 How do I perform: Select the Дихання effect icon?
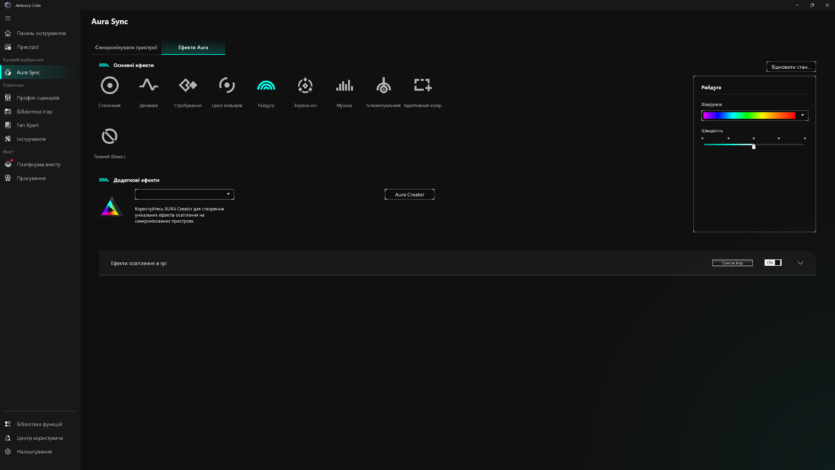tap(149, 85)
